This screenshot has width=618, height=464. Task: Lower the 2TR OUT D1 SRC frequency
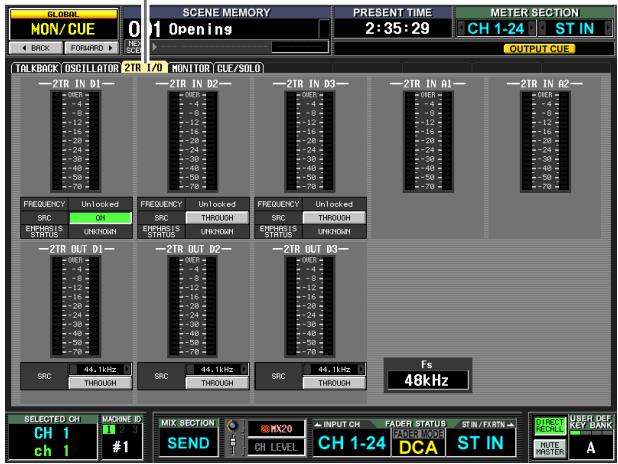73,369
